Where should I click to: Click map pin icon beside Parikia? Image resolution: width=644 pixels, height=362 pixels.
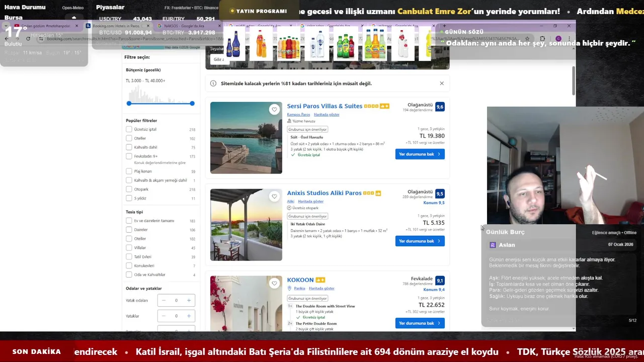pos(289,289)
